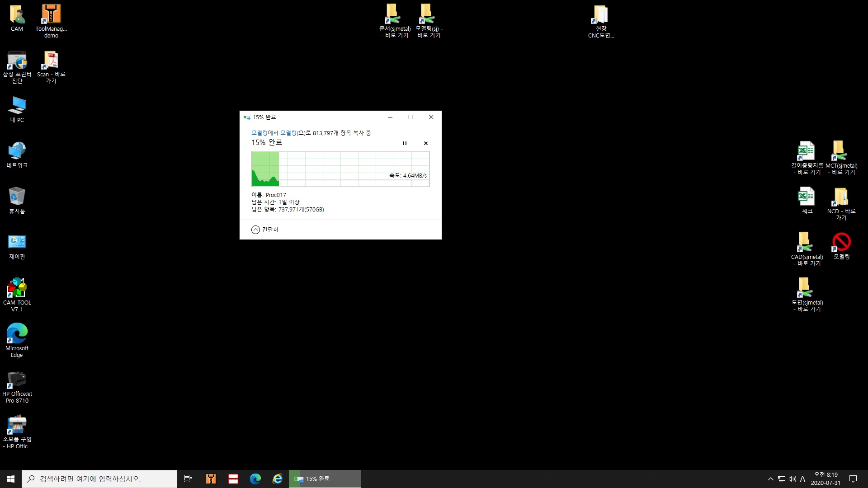The height and width of the screenshot is (488, 868).
Task: Launch Internet Explorer from the taskbar
Action: (x=278, y=479)
